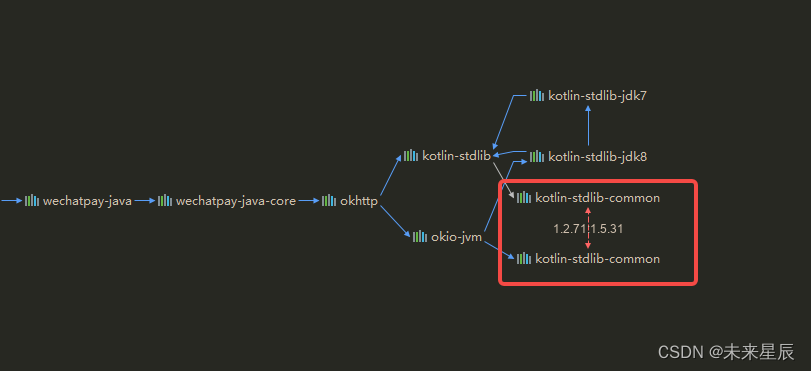Click the wechatpay-java-core library icon
Image resolution: width=811 pixels, height=371 pixels.
click(165, 201)
